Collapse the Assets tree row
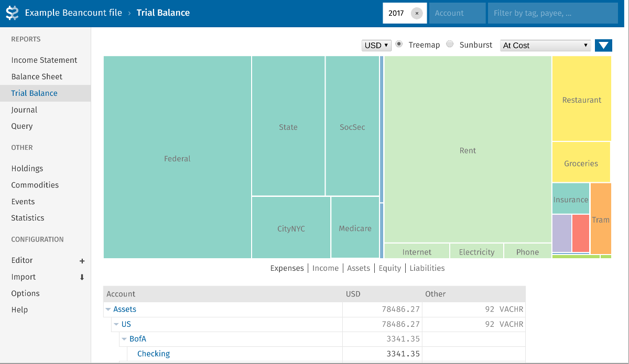Screen dimensions: 629x364 tap(108, 310)
